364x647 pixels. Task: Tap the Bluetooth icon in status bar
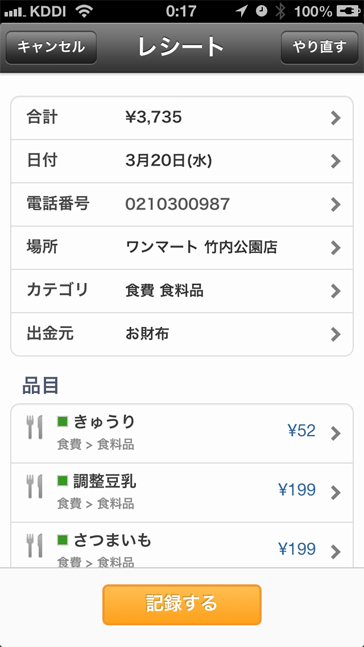click(281, 12)
